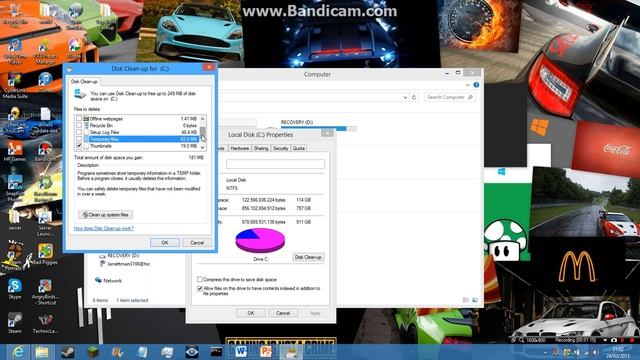Image resolution: width=640 pixels, height=360 pixels.
Task: Open Word from the taskbar
Action: tap(241, 352)
